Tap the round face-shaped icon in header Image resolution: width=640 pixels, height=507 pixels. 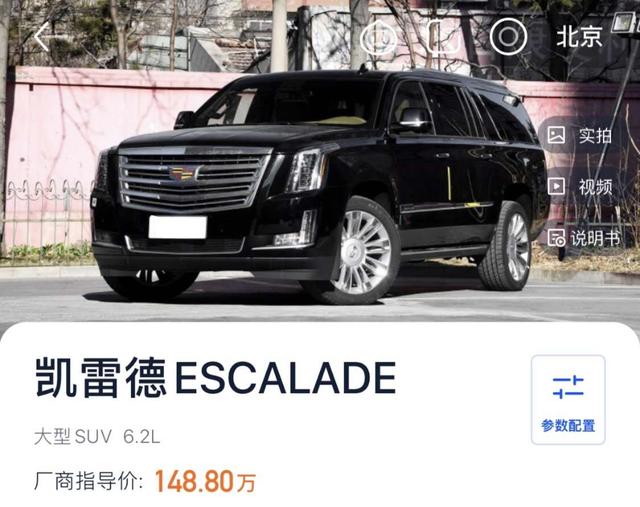coord(379,37)
